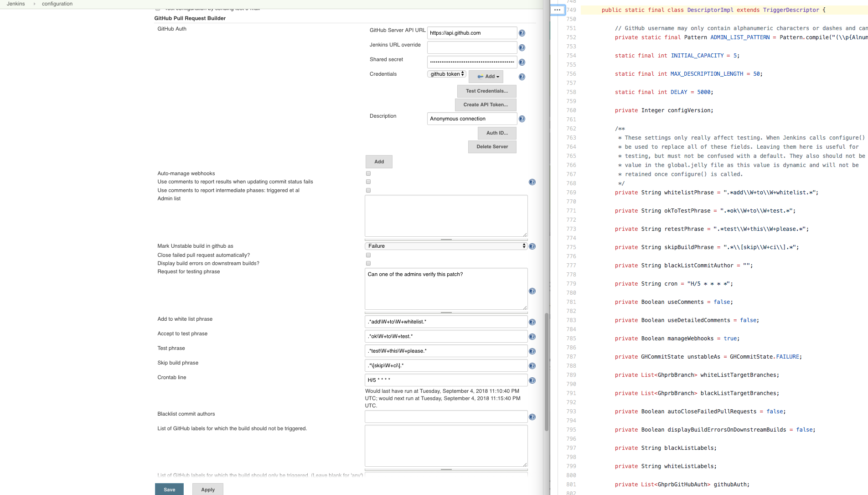Screen dimensions: 868x495
Task: Expand the Add credentials dropdown
Action: 486,76
